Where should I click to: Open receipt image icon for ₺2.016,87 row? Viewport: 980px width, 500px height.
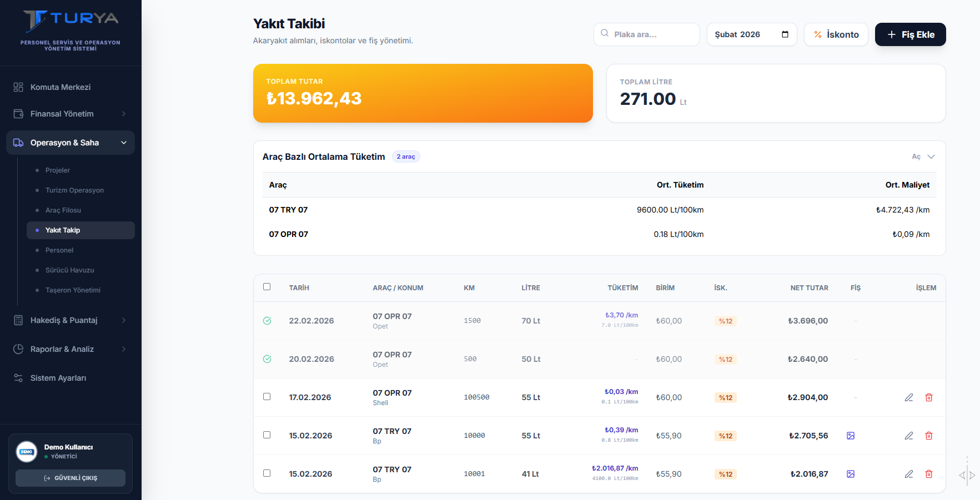[851, 474]
